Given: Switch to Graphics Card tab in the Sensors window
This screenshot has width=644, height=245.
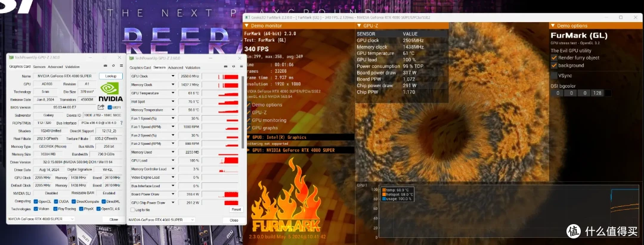Looking at the screenshot, I should click(141, 68).
